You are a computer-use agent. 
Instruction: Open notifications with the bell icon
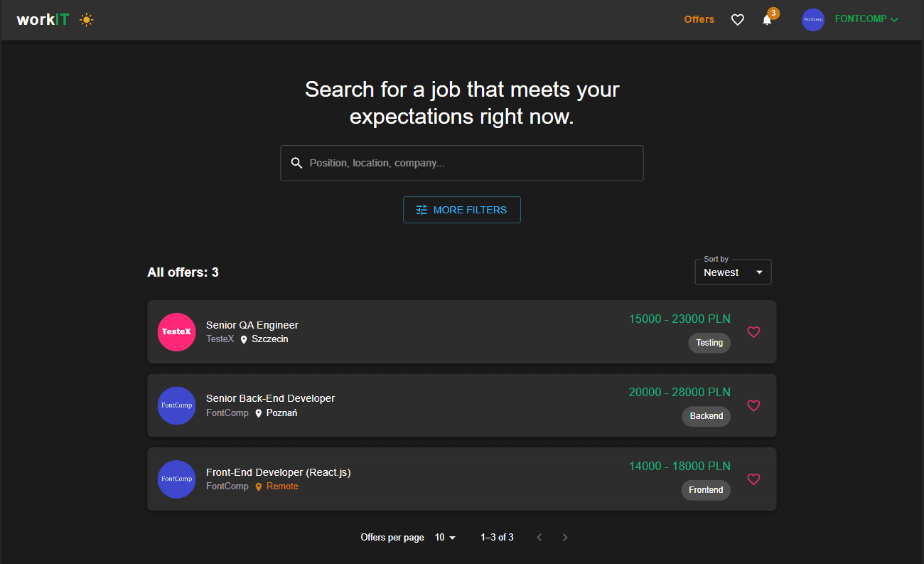click(x=766, y=21)
